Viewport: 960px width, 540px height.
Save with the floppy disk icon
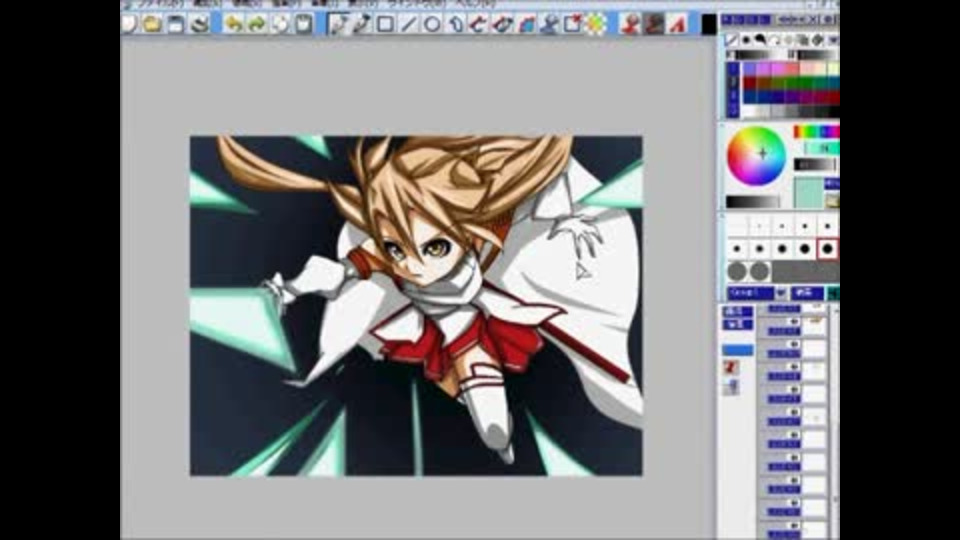(176, 24)
